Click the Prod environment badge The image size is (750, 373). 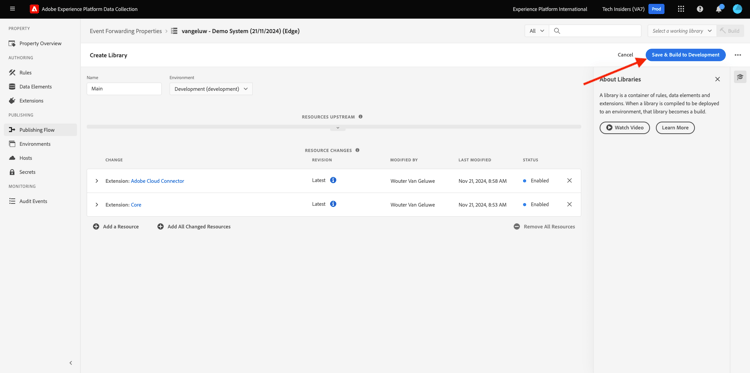(656, 9)
